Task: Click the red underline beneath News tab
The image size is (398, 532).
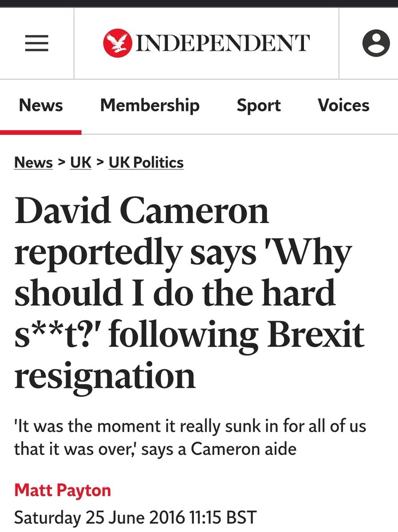Action: pyautogui.click(x=41, y=132)
